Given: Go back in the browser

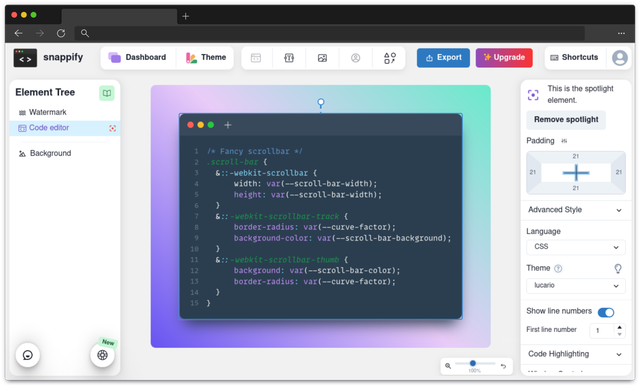Looking at the screenshot, I should (18, 33).
